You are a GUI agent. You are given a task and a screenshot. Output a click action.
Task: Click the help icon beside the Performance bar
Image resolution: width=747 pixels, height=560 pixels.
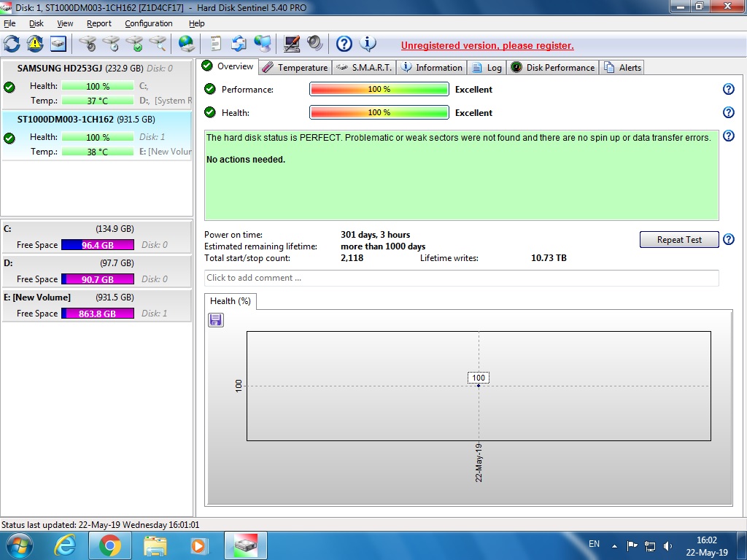tap(728, 89)
